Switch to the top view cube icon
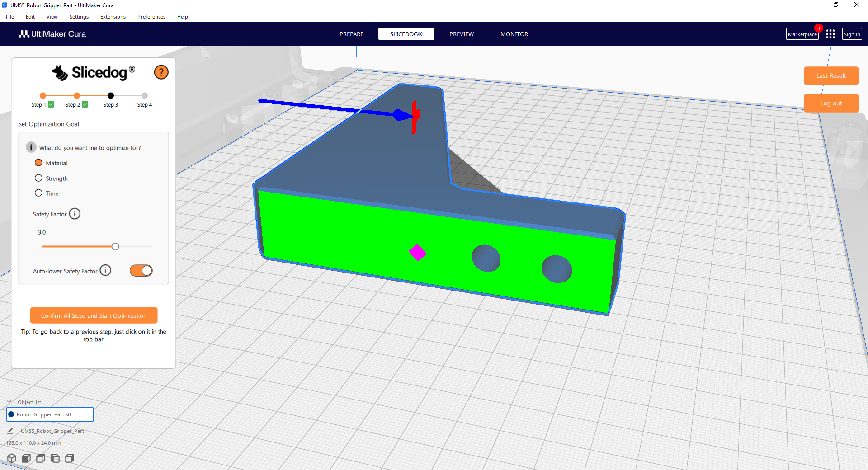This screenshot has width=868, height=470. pyautogui.click(x=41, y=458)
